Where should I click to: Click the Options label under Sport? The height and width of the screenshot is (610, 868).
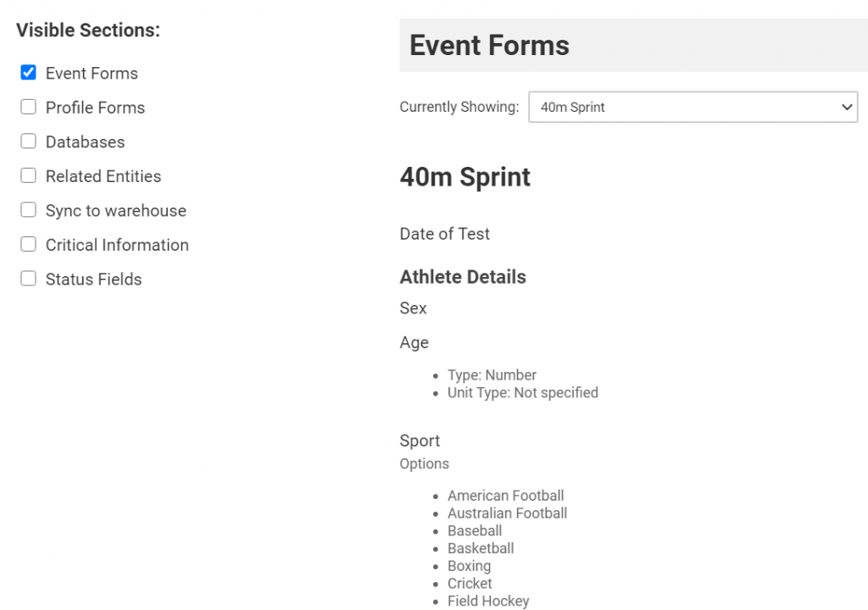[424, 463]
